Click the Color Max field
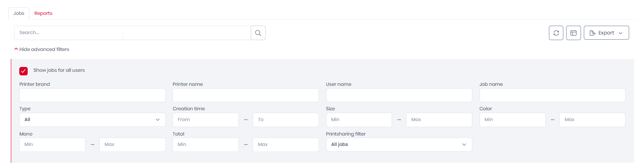The height and width of the screenshot is (164, 644). click(592, 120)
